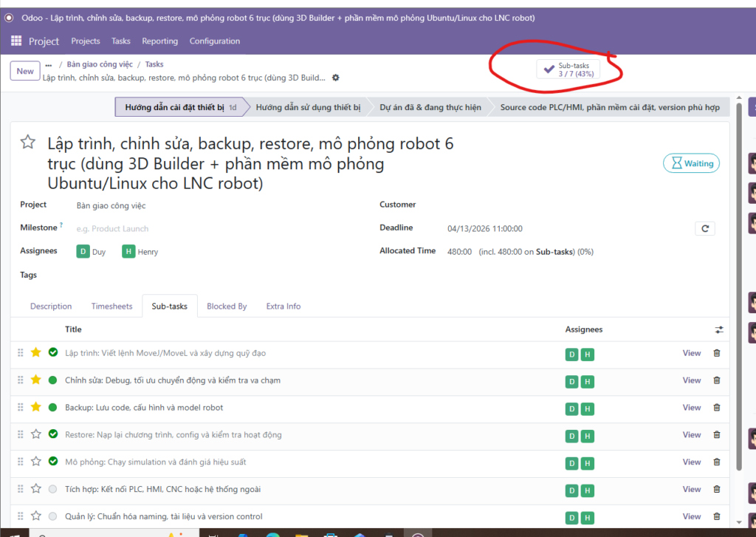
Task: Delete the 'Tích hợp: Kết nối PLC' sub-task
Action: (716, 489)
